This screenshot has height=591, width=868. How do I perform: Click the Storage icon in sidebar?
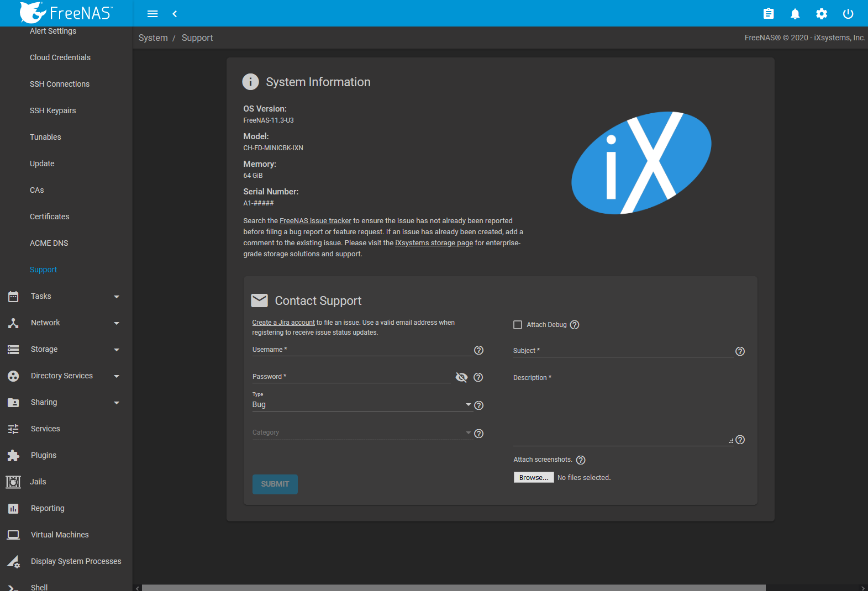click(x=13, y=350)
